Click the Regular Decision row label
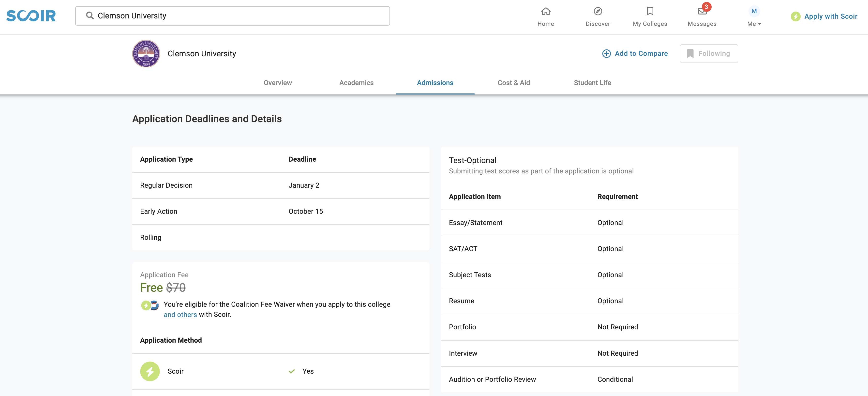 pyautogui.click(x=166, y=185)
